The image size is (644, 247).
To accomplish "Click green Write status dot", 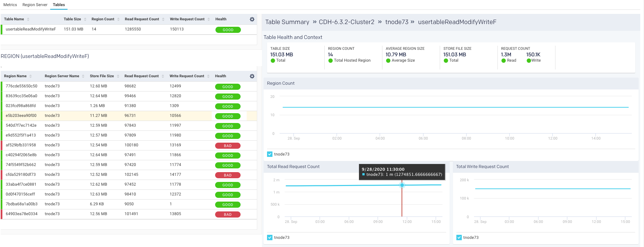I will tap(529, 61).
